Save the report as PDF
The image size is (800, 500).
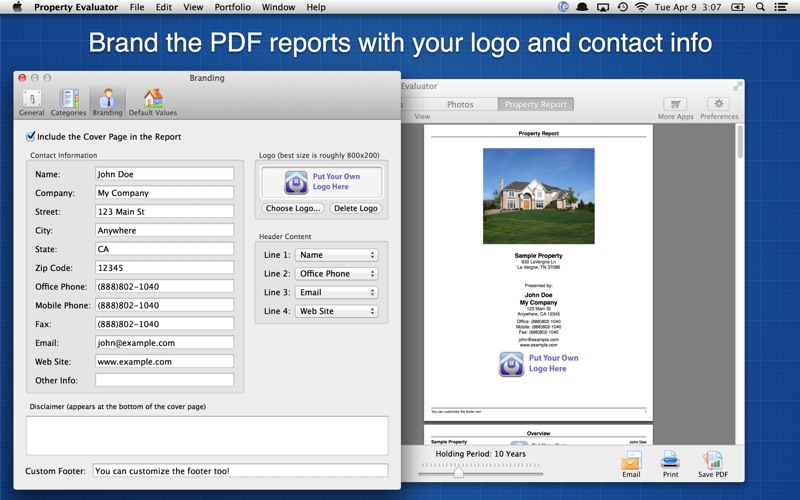tap(713, 464)
